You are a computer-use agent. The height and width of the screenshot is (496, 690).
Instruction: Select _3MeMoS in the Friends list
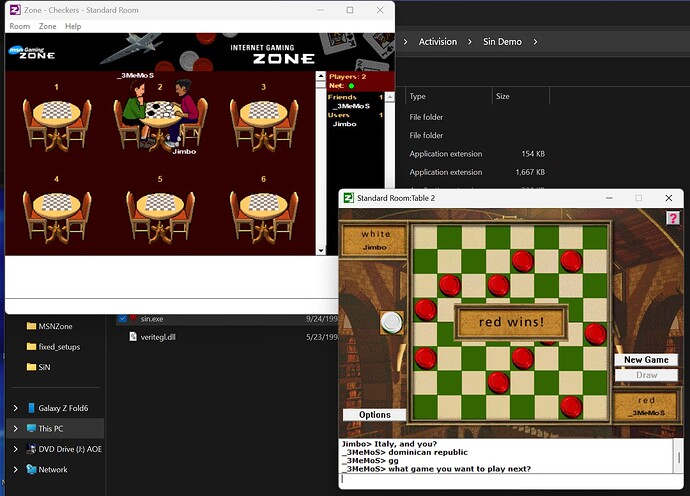(x=351, y=106)
